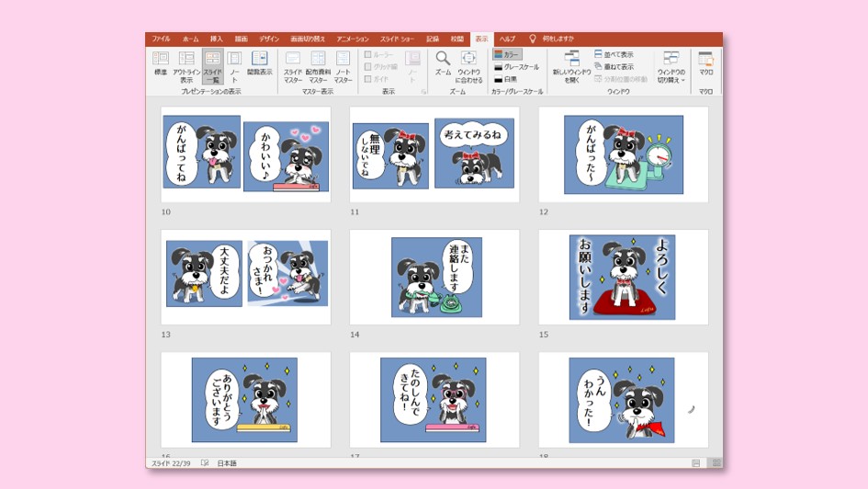Open Notes Master (ノートマスター)
This screenshot has width=868, height=489.
(344, 66)
